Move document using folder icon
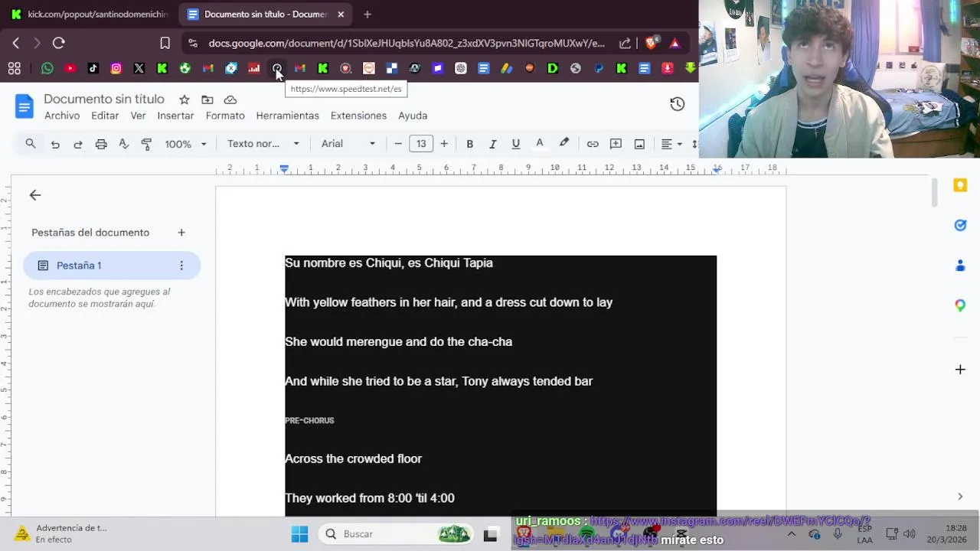 (207, 99)
